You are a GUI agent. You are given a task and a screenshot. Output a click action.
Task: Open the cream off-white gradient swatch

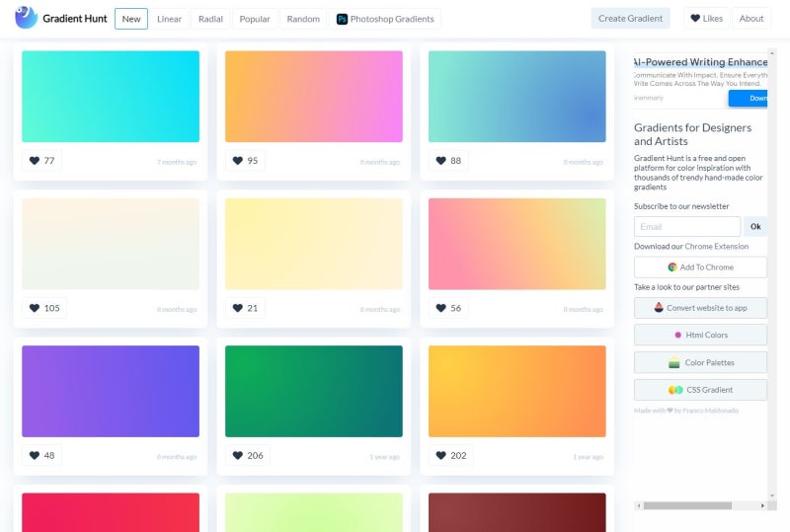[111, 244]
